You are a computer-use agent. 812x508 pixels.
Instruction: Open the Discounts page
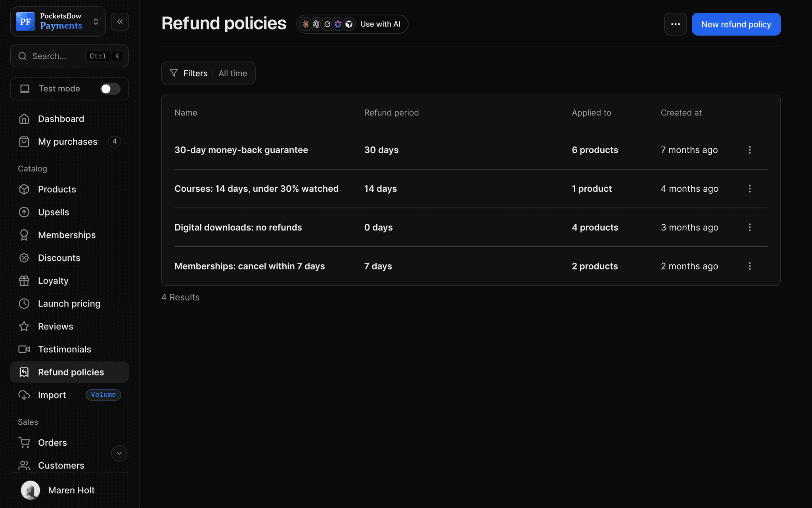coord(69,258)
